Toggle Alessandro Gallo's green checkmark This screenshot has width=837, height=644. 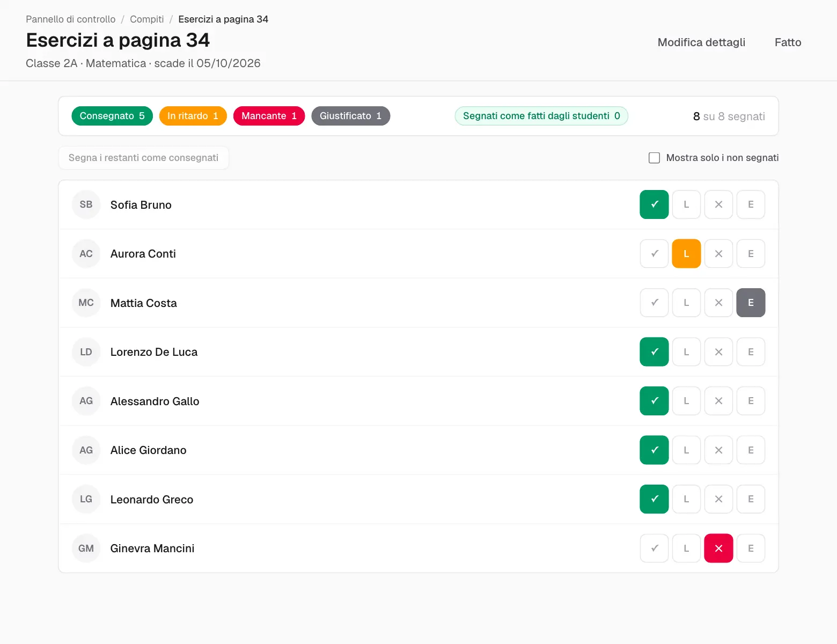pos(654,401)
